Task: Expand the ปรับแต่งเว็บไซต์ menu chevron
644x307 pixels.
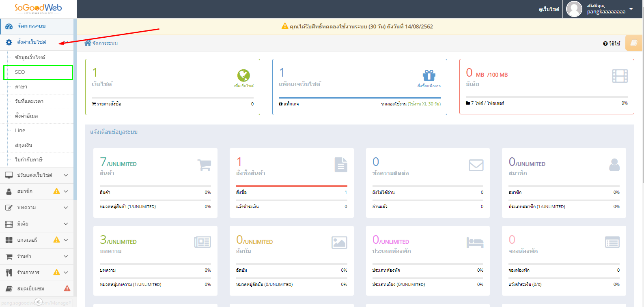Action: (x=66, y=175)
